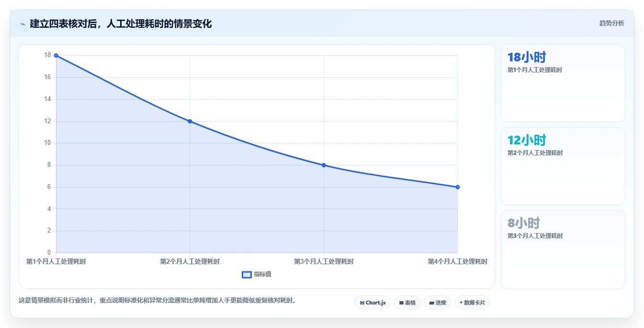Click the data point at value 6

click(458, 187)
